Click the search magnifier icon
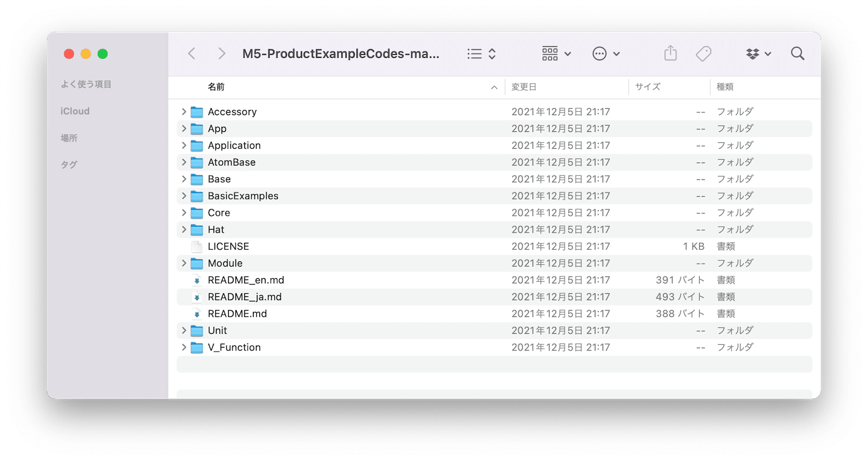This screenshot has height=461, width=868. (x=797, y=54)
